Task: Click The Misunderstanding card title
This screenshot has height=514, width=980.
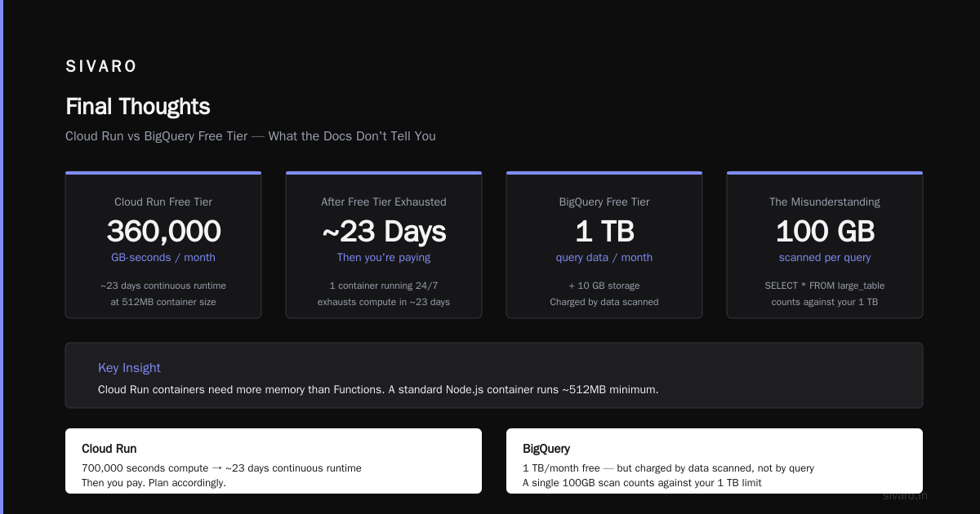Action: click(x=825, y=202)
